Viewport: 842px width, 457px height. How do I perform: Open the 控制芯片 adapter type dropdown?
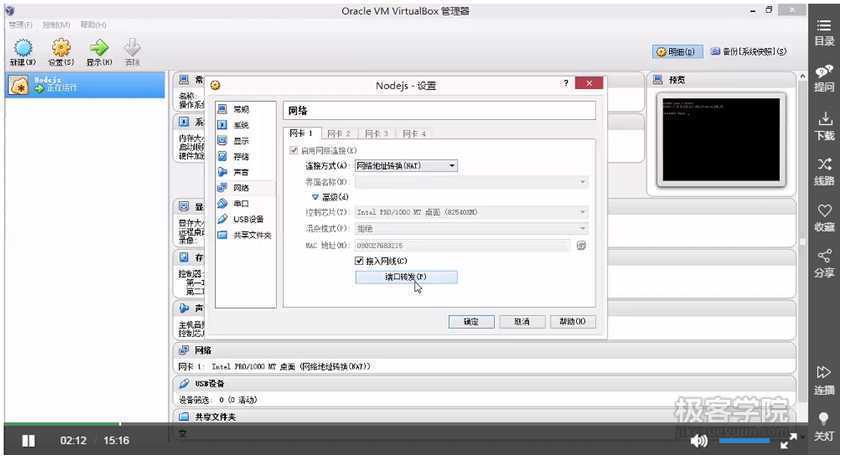[471, 212]
